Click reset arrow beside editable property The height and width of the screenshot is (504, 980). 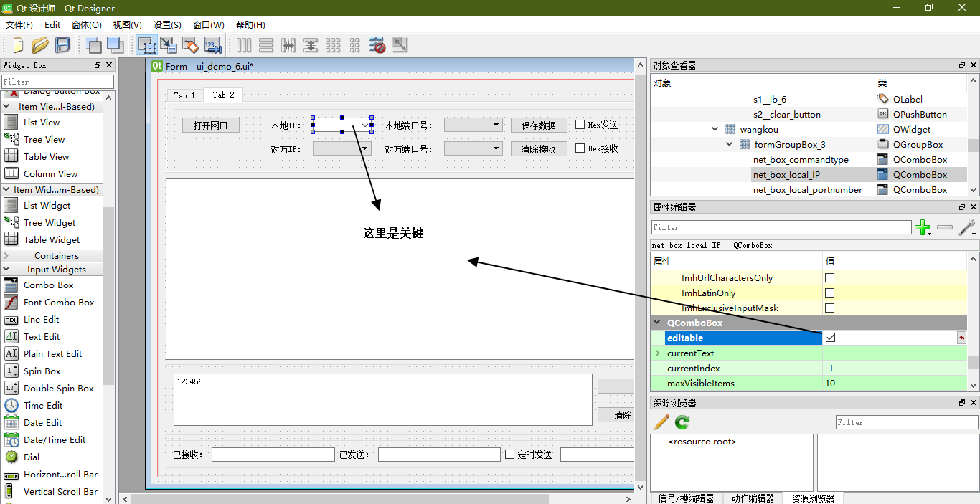(961, 338)
